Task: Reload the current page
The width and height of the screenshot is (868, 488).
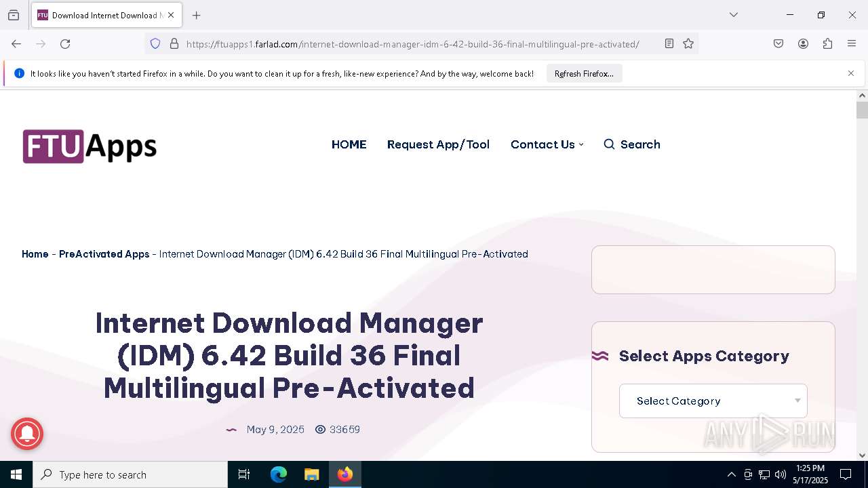Action: click(65, 44)
